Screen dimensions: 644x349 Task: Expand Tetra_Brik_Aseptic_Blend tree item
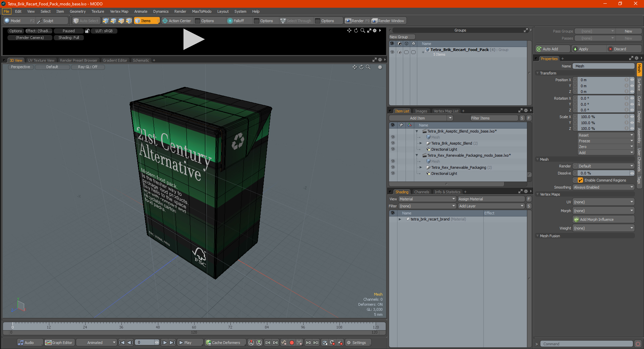[421, 143]
